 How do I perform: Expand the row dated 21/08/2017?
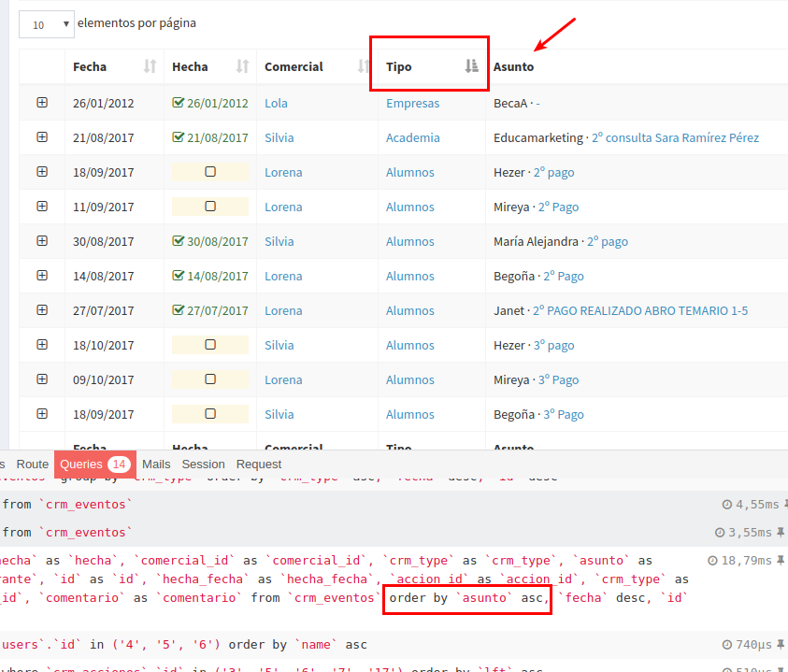42,137
